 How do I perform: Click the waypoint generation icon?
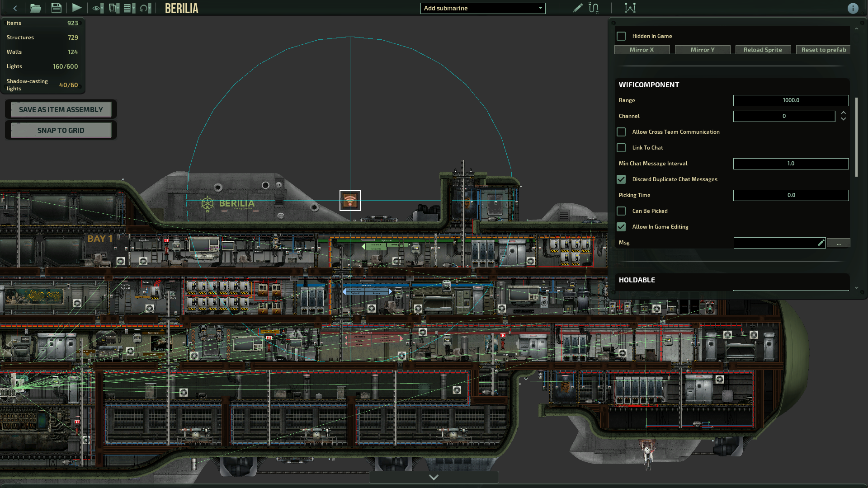pyautogui.click(x=630, y=8)
